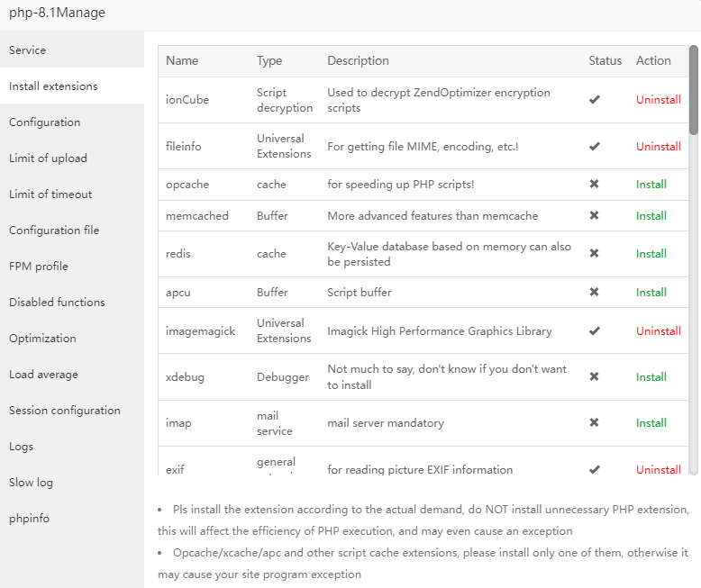Install the xdebug extension

(651, 377)
